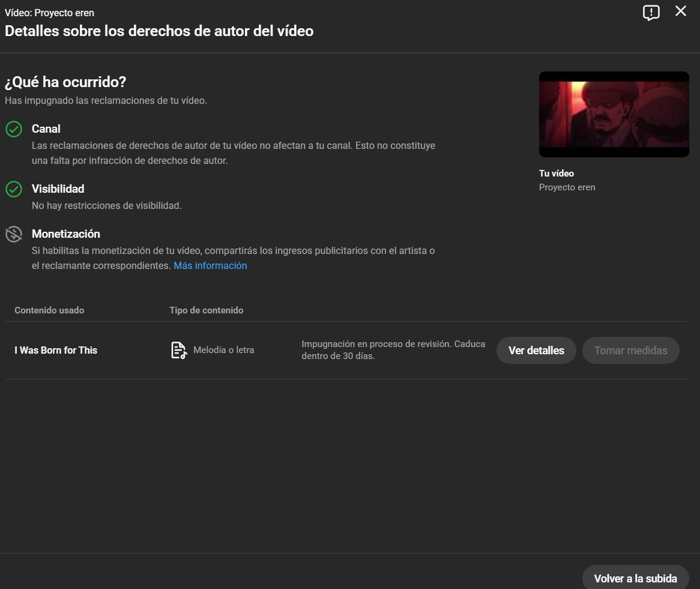The image size is (700, 589).
Task: Open the Más información link
Action: click(210, 266)
